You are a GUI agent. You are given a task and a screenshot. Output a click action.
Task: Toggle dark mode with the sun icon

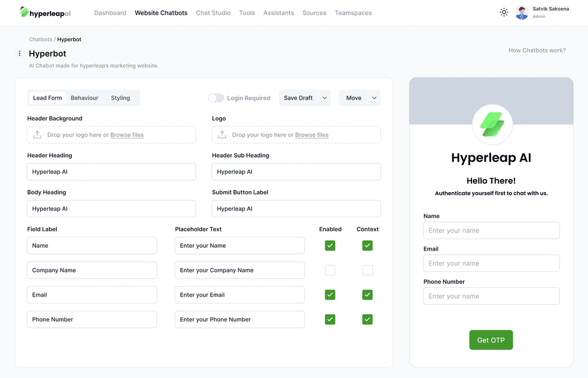504,12
